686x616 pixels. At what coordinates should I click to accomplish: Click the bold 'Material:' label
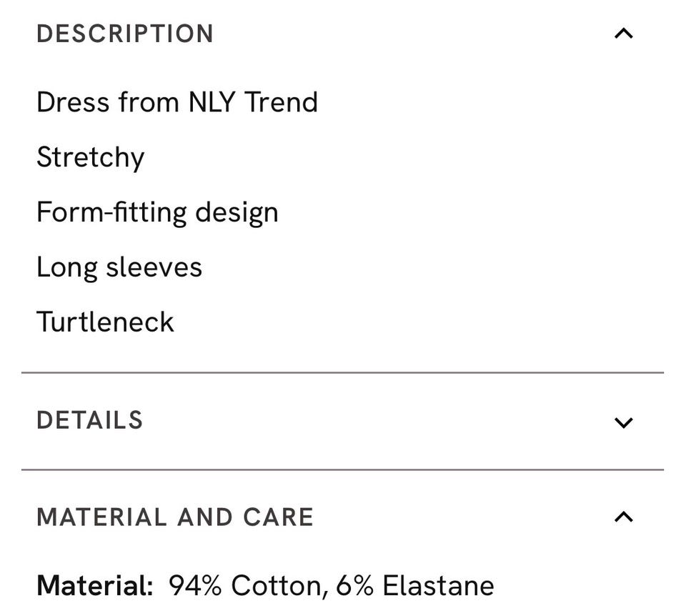(x=95, y=586)
